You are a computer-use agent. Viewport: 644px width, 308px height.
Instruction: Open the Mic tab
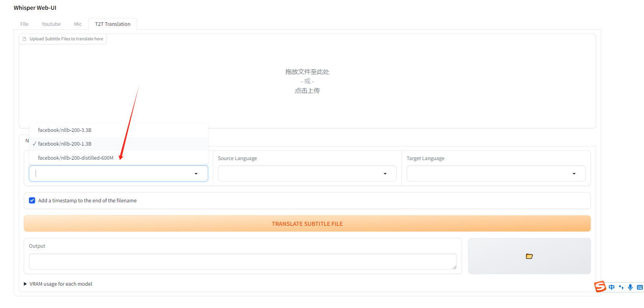point(78,24)
